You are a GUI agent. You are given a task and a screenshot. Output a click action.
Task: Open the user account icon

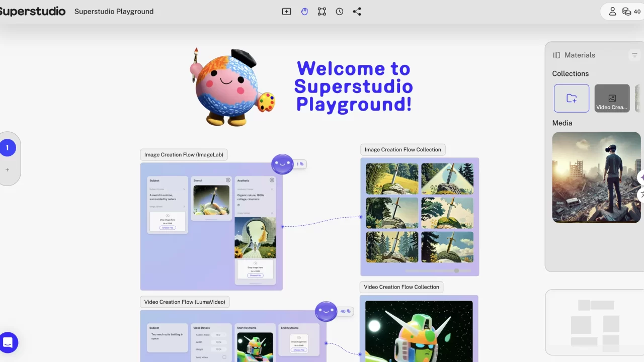coord(612,12)
